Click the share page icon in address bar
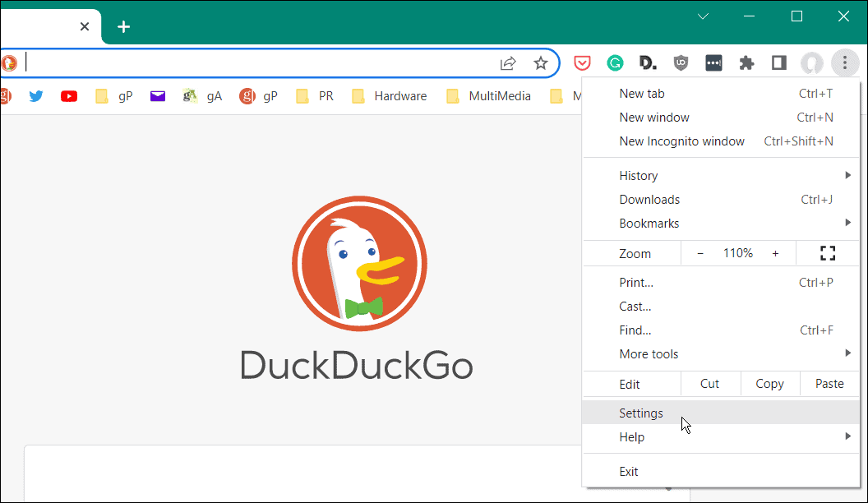Viewport: 868px width, 503px height. tap(508, 63)
